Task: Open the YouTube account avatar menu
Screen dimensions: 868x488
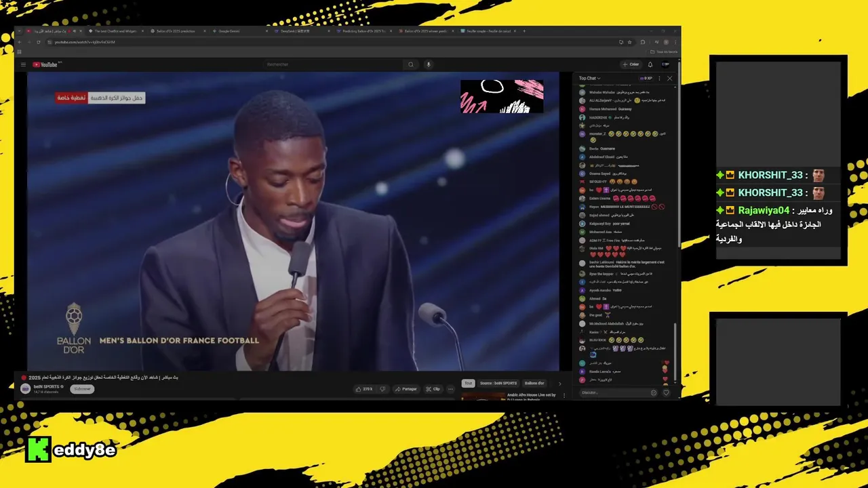Action: (x=665, y=64)
